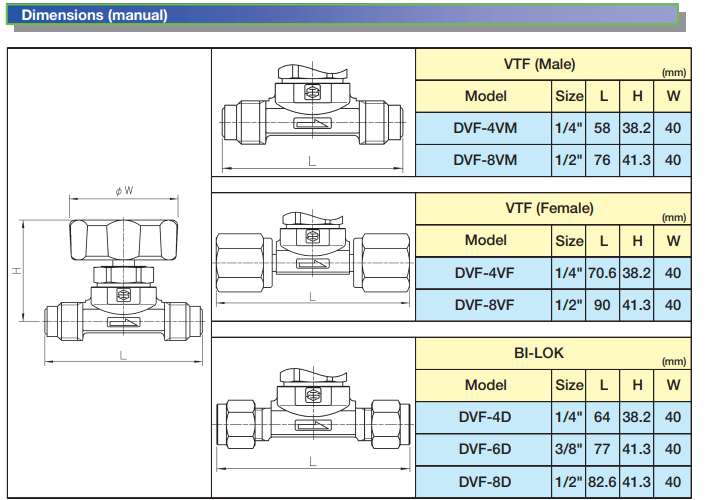The height and width of the screenshot is (500, 707).
Task: Open the BI-LOK valve diagram
Action: click(x=312, y=417)
